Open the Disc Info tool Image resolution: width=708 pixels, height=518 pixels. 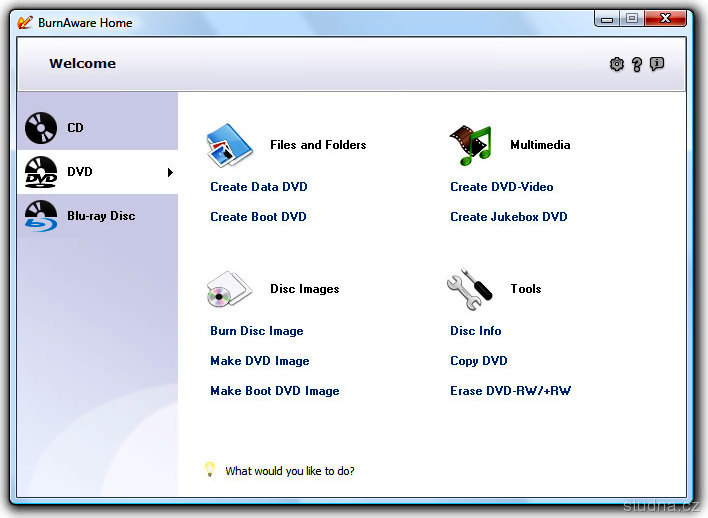pos(475,331)
